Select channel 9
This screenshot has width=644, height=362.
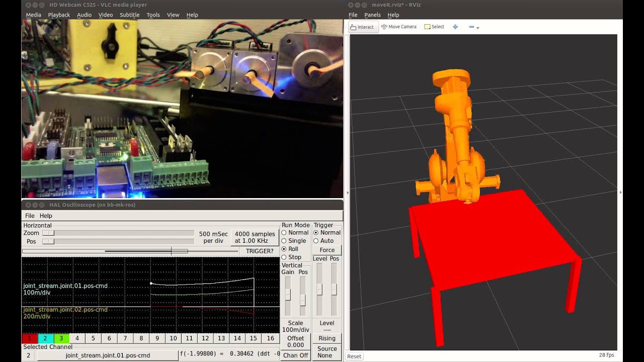157,339
